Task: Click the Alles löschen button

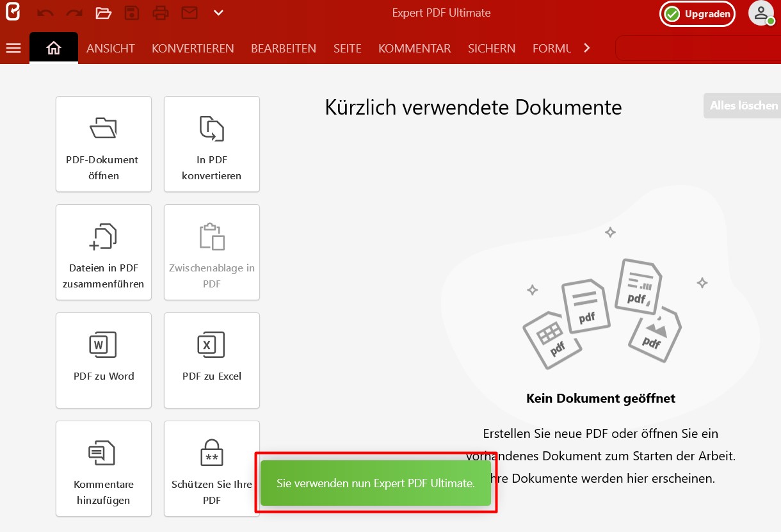Action: click(x=743, y=106)
